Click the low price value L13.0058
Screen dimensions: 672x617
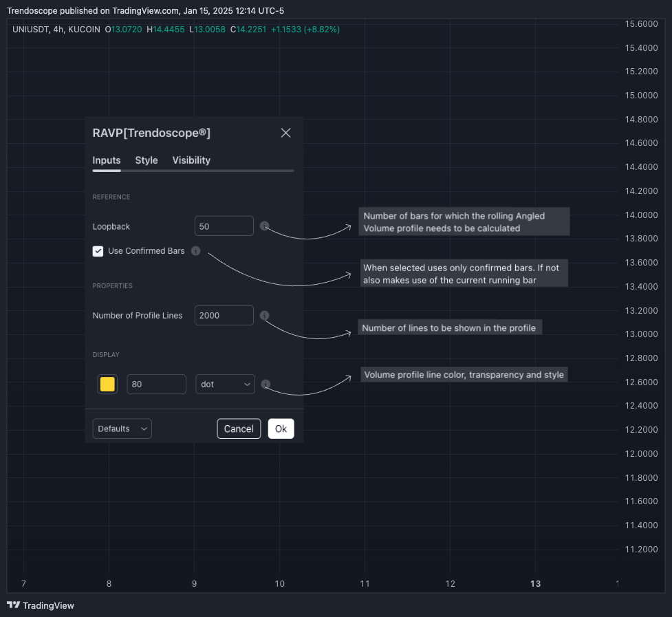(x=208, y=30)
